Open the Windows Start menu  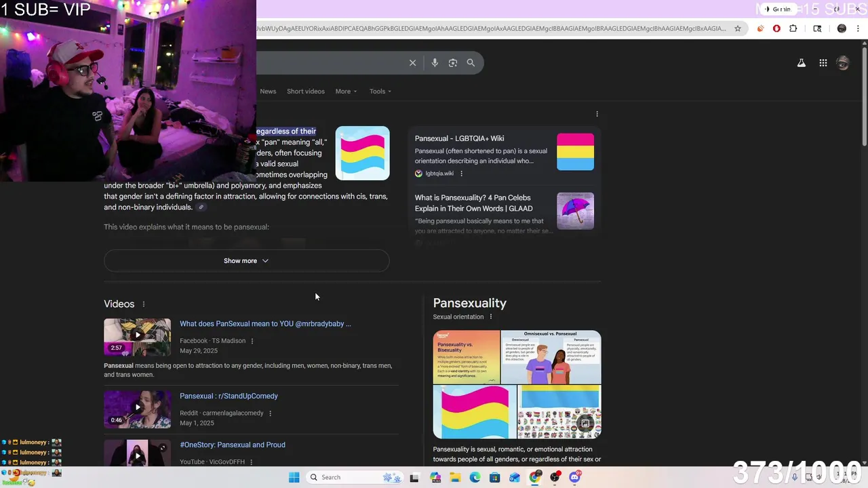[x=294, y=477]
